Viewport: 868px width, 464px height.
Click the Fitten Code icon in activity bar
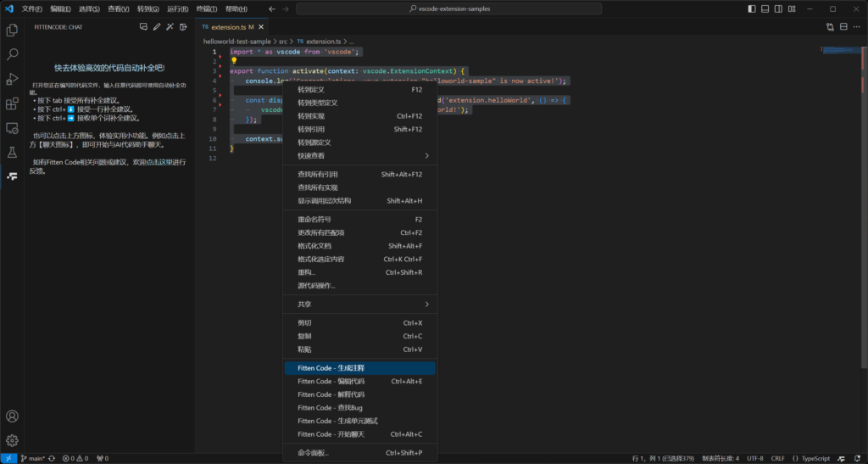12,176
